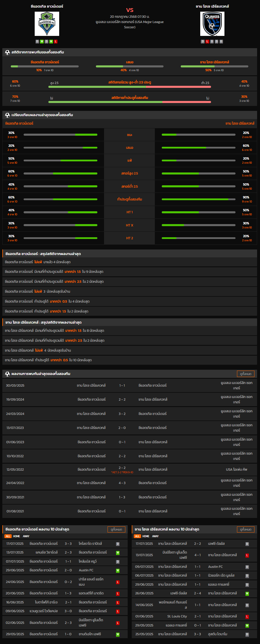This screenshot has height=644, width=260.
Task: Click the L badge on Quakes 13/07/2025 row
Action: point(247,555)
